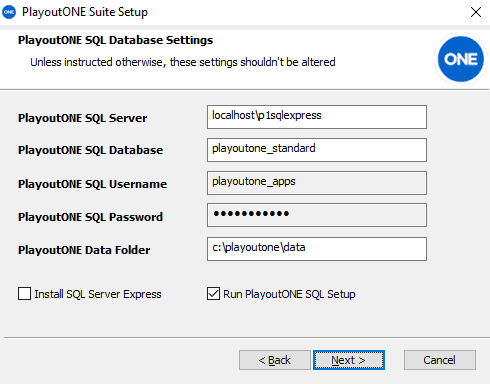
Task: Click the 'PlayoutONE SQL Server' label
Action: click(x=82, y=118)
